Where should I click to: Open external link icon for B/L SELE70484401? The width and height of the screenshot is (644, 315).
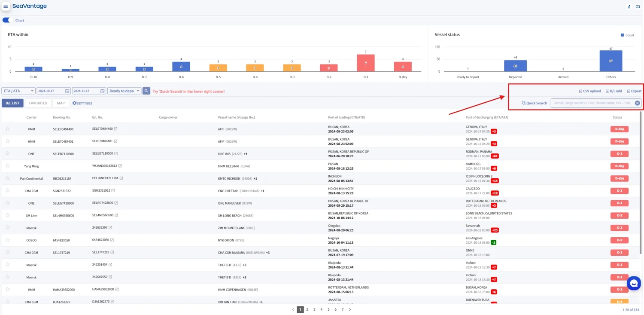point(116,141)
